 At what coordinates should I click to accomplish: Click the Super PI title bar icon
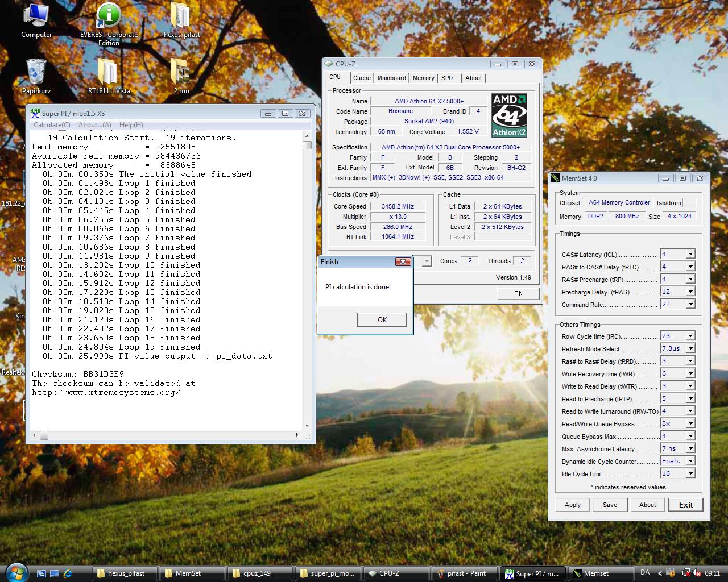(35, 113)
